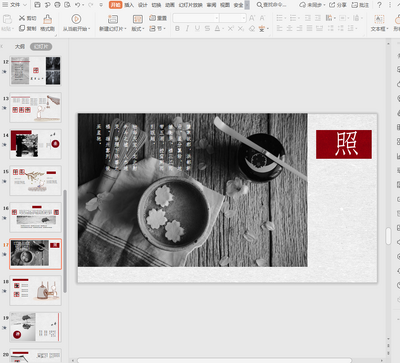Toggle right text alignment
This screenshot has height=363, width=400.
click(x=299, y=29)
